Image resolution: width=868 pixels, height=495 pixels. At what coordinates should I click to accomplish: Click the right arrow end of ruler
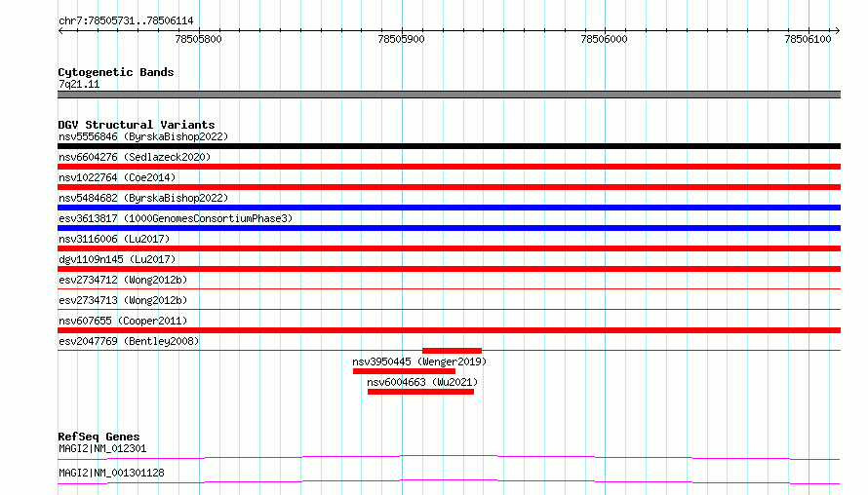(x=837, y=30)
